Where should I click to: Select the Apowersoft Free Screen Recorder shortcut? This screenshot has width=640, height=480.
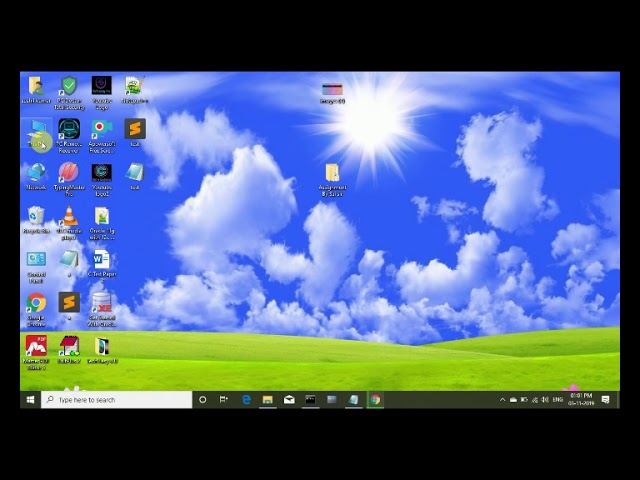102,136
